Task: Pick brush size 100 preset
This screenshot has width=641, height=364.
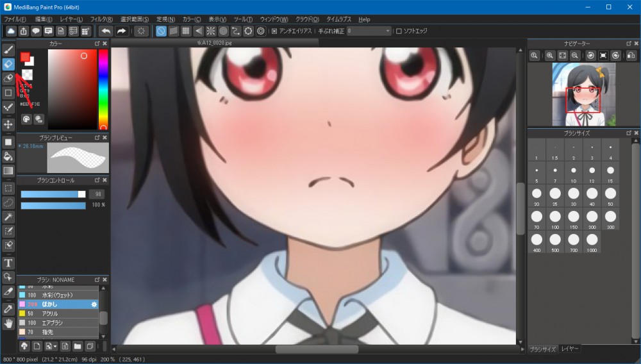Action: click(x=555, y=220)
